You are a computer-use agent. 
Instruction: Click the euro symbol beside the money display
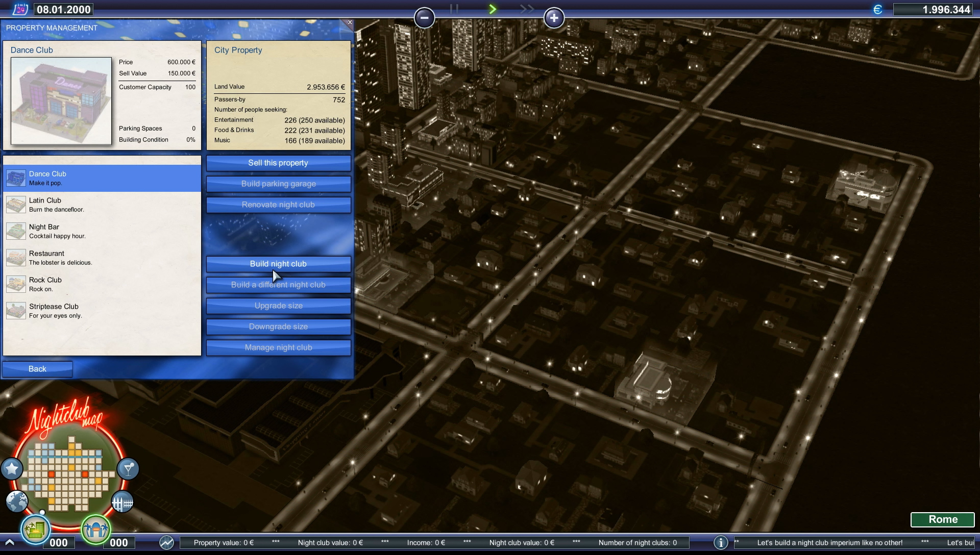(877, 9)
